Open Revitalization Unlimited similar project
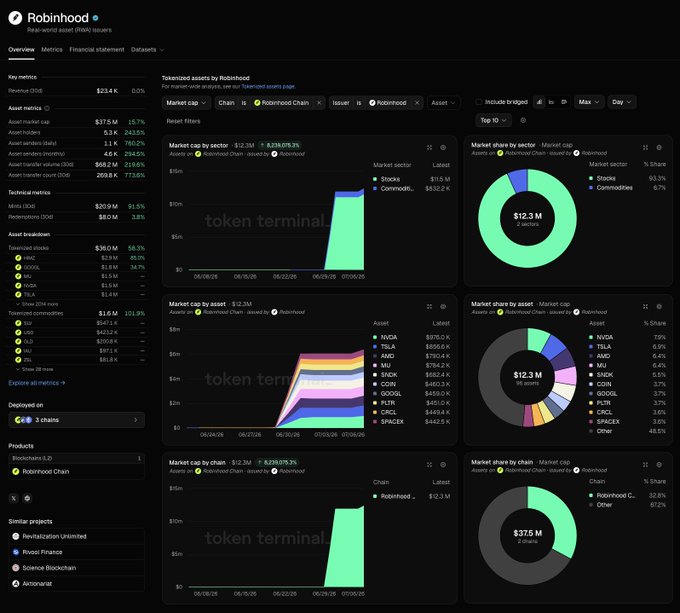 76,536
